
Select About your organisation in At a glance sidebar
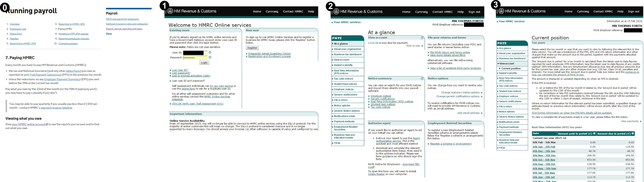click(348, 49)
